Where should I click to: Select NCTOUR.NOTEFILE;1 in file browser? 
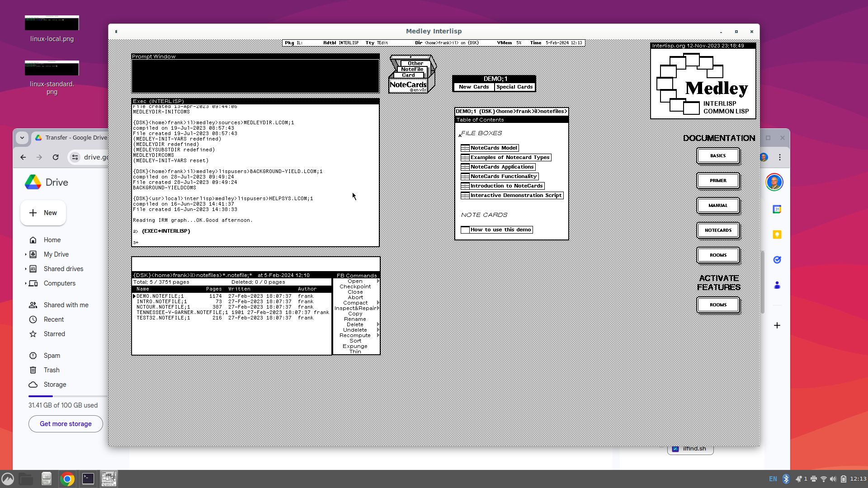tap(163, 307)
